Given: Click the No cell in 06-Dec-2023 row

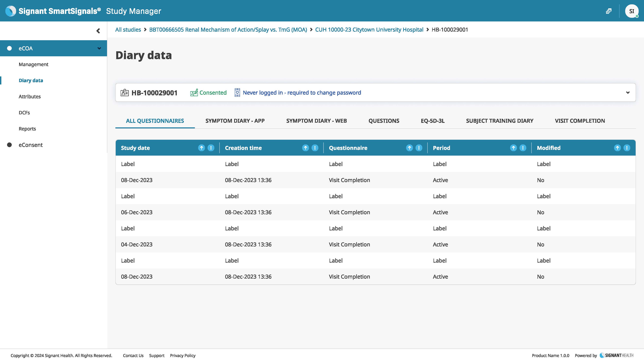Looking at the screenshot, I should pyautogui.click(x=541, y=212).
